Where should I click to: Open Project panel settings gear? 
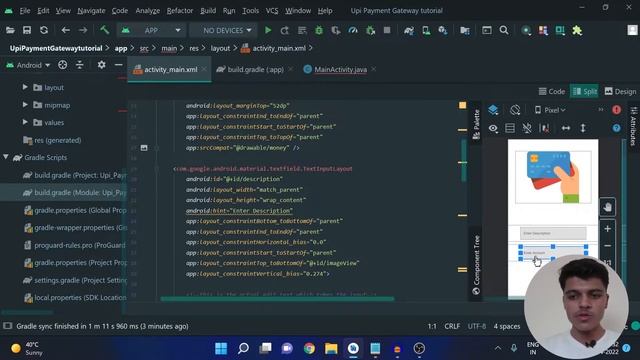102,65
